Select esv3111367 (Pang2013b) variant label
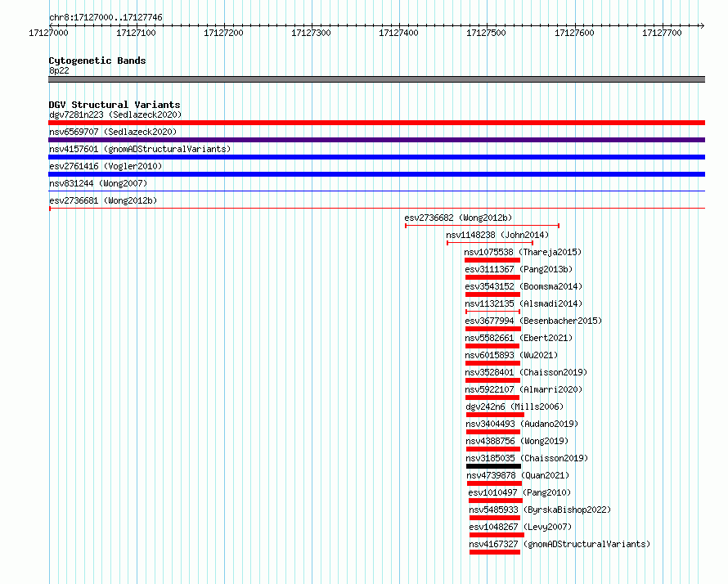Viewport: 728px width, 584px height. pyautogui.click(x=519, y=269)
